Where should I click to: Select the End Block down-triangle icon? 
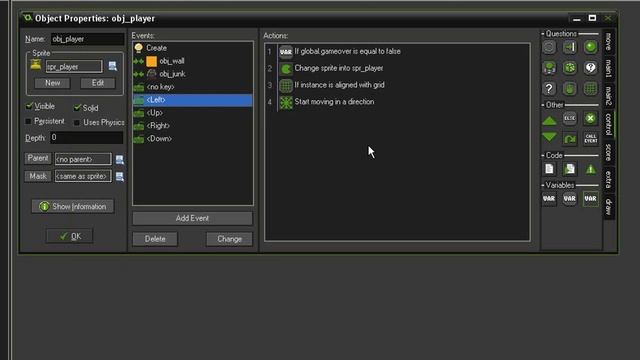click(549, 138)
